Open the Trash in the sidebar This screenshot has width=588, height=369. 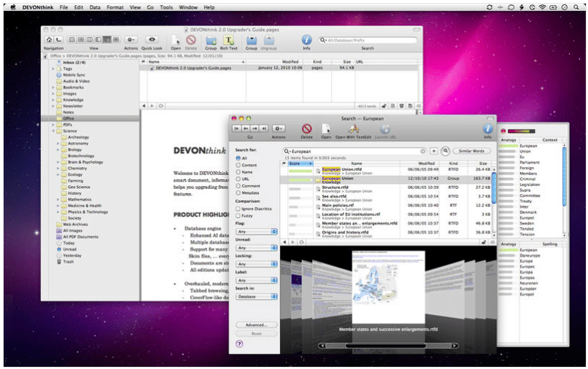[x=68, y=261]
